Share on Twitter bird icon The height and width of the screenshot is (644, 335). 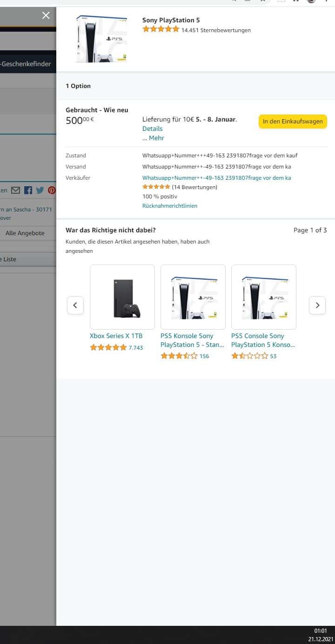click(40, 190)
